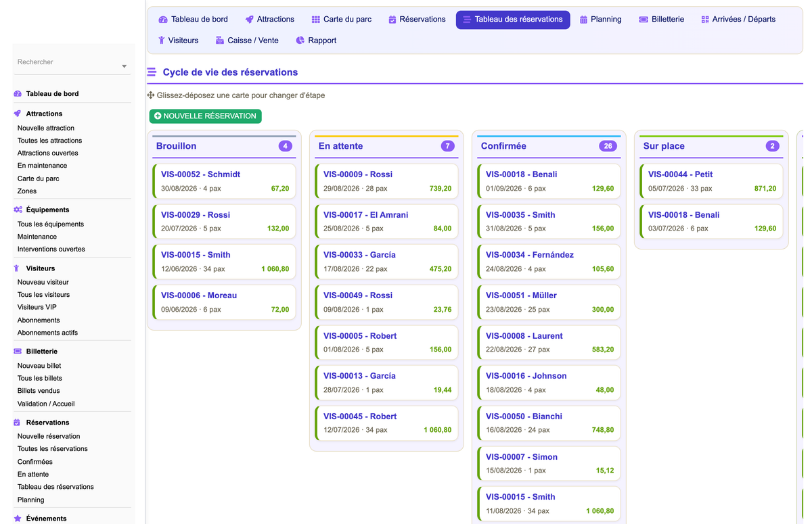Click the cash register icon of Caisse / Vente
This screenshot has width=812, height=524.
click(220, 41)
